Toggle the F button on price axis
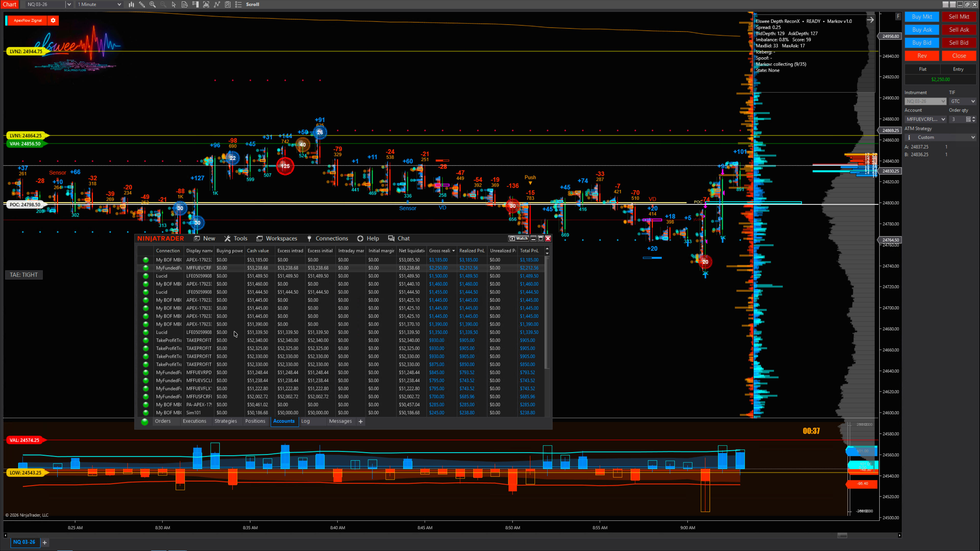 point(898,16)
